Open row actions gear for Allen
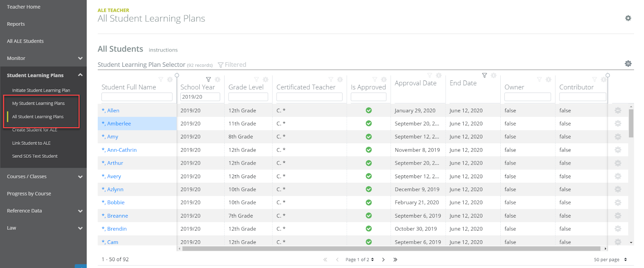Screen dimensions: 644x268 618,110
